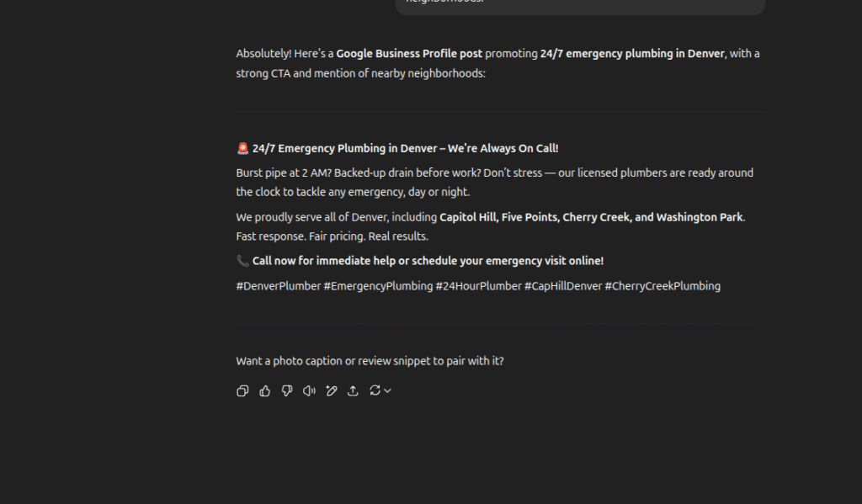The image size is (862, 504).
Task: Click the bold 24/7 Emergency Plumbing headline
Action: (405, 149)
